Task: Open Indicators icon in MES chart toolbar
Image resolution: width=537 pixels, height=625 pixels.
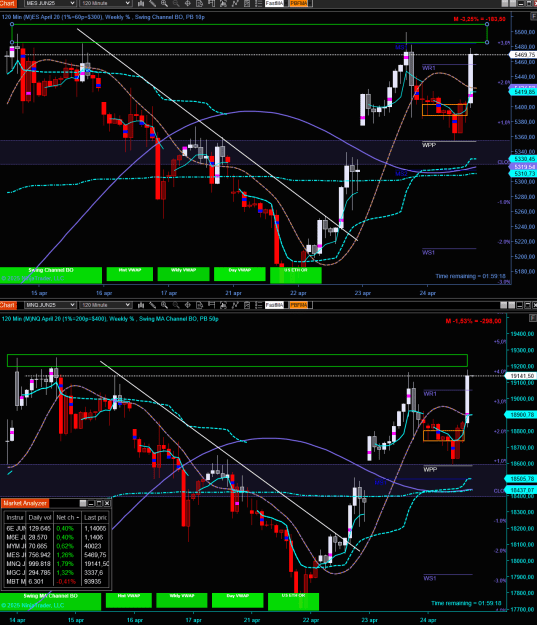Action: 235,3
